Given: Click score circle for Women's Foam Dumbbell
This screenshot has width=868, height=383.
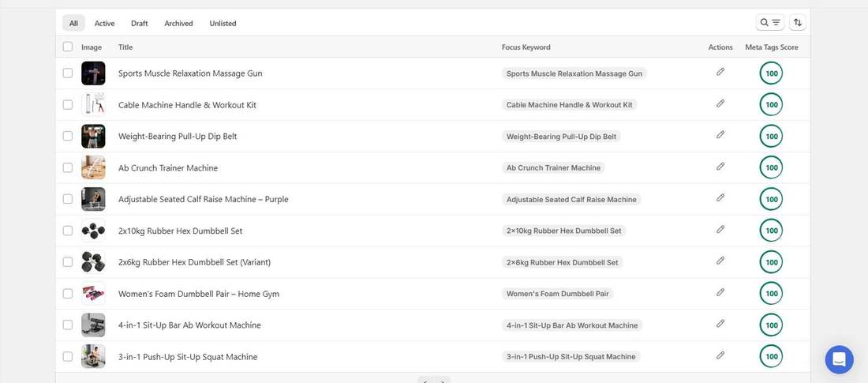Looking at the screenshot, I should (x=771, y=293).
